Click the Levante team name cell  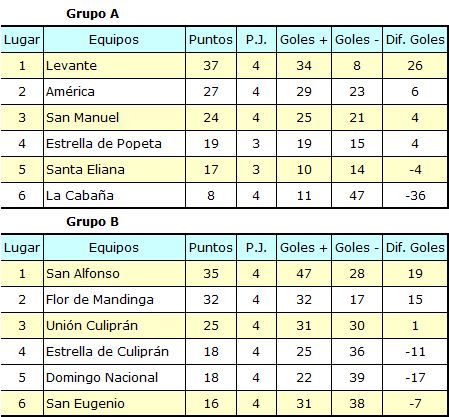[114, 66]
